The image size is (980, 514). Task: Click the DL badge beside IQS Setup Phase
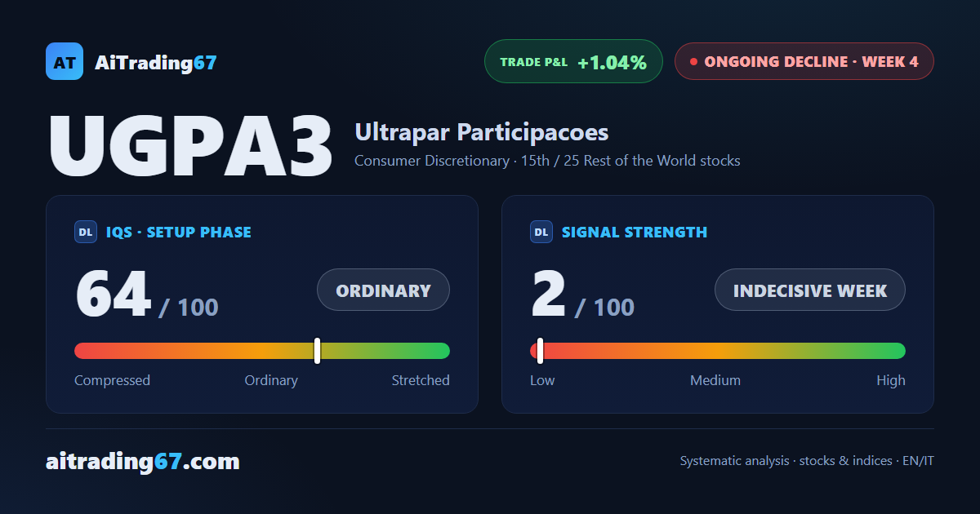point(86,233)
